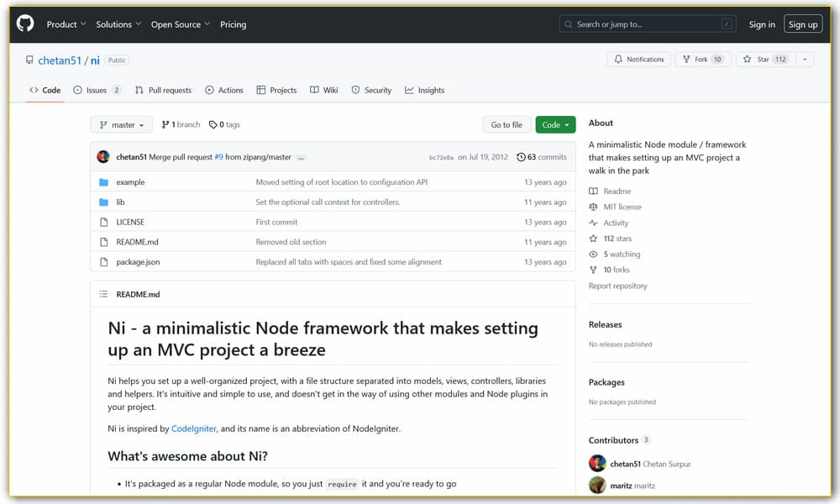Click the maritz contributor avatar

(597, 485)
